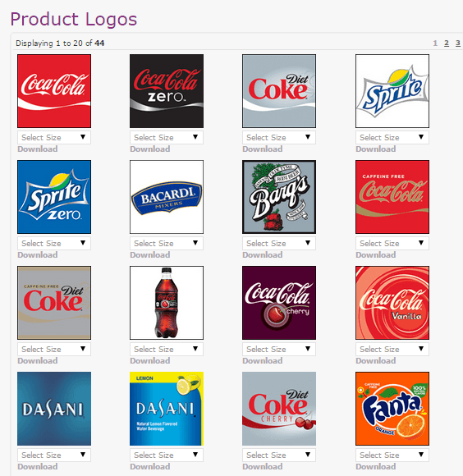The image size is (463, 476).
Task: Click Download under Coca-Cola Cherry logo
Action: 263,360
